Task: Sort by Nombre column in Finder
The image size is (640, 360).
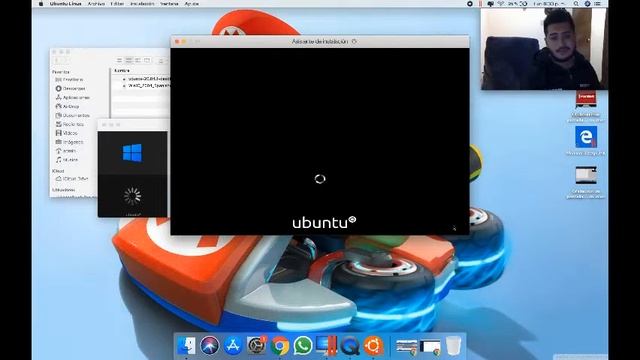Action: coord(122,71)
